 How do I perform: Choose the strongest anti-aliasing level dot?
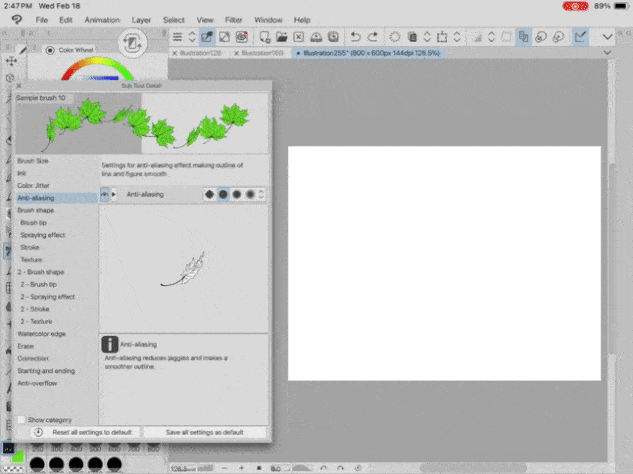[x=250, y=195]
